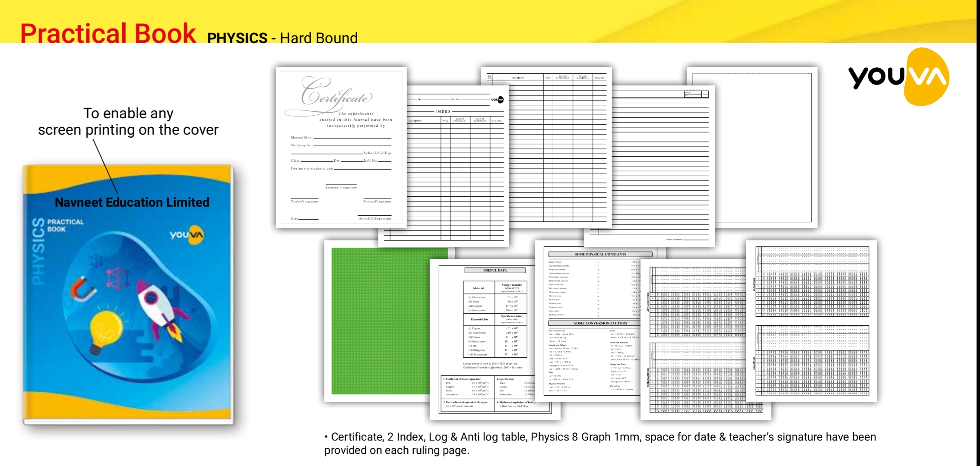Open the ruled page with Teacher's Signature
Image resolution: width=980 pixels, height=466 pixels.
[649, 166]
